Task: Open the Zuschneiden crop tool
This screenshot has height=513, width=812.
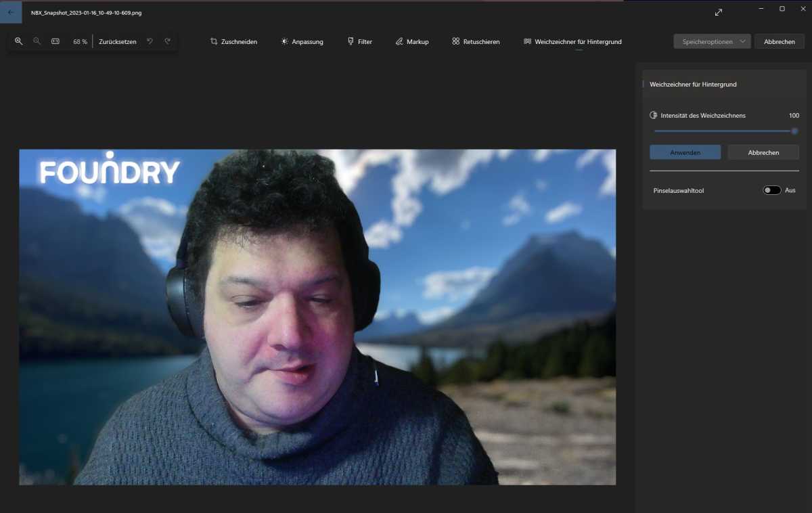Action: (x=233, y=41)
